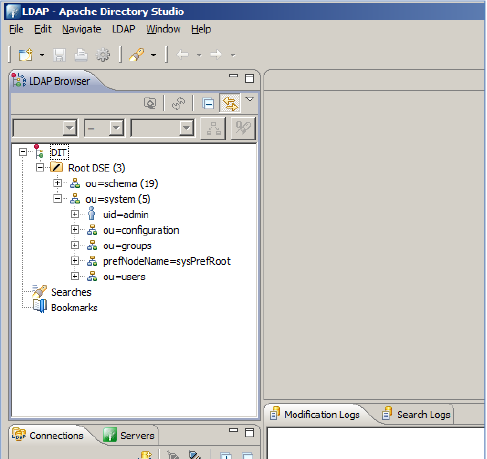Switch to the Servers tab

pyautogui.click(x=129, y=435)
